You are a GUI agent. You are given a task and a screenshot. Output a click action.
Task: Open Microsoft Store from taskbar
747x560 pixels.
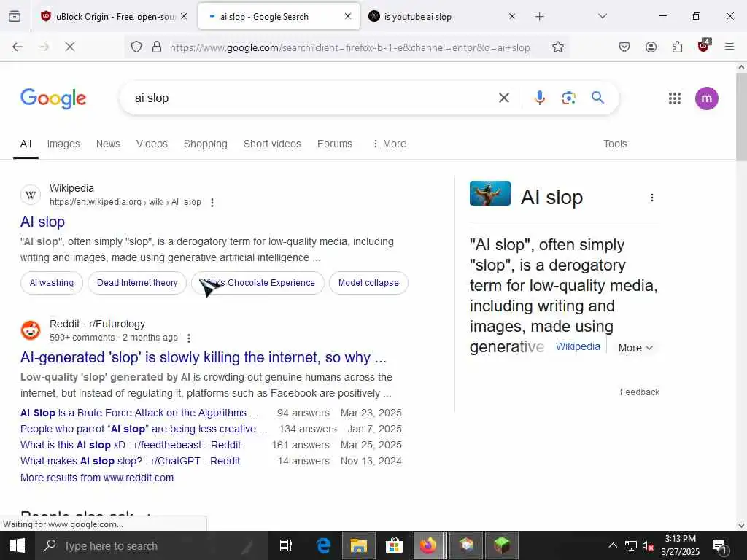click(x=393, y=545)
